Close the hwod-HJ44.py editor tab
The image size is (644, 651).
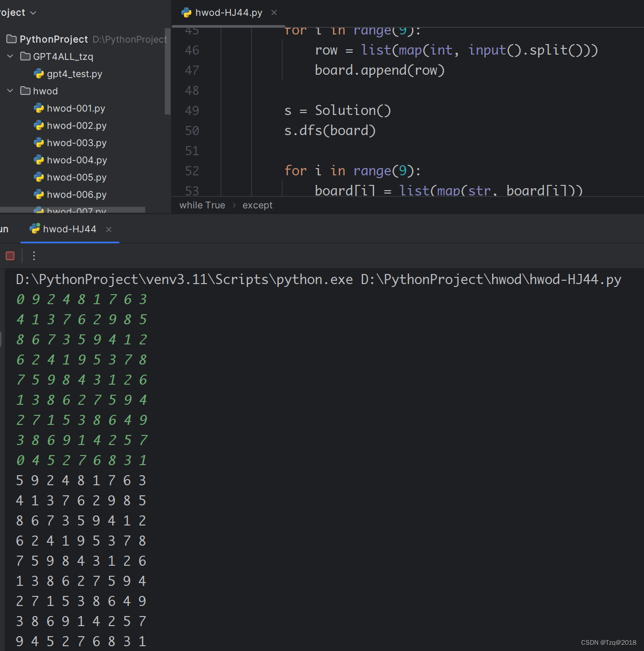click(274, 12)
